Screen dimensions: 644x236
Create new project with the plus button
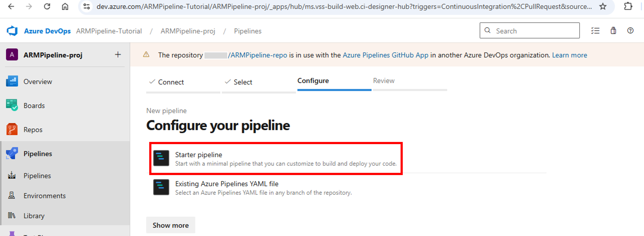(x=118, y=55)
